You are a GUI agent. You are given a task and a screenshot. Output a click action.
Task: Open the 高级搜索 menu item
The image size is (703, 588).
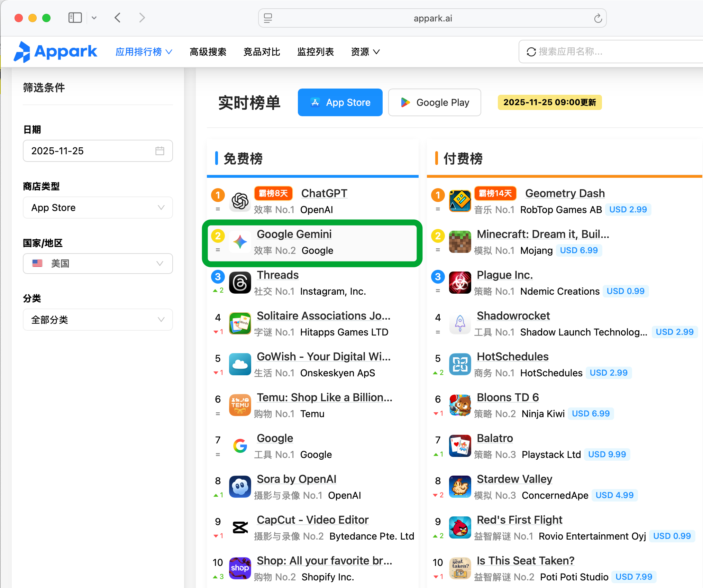(208, 52)
